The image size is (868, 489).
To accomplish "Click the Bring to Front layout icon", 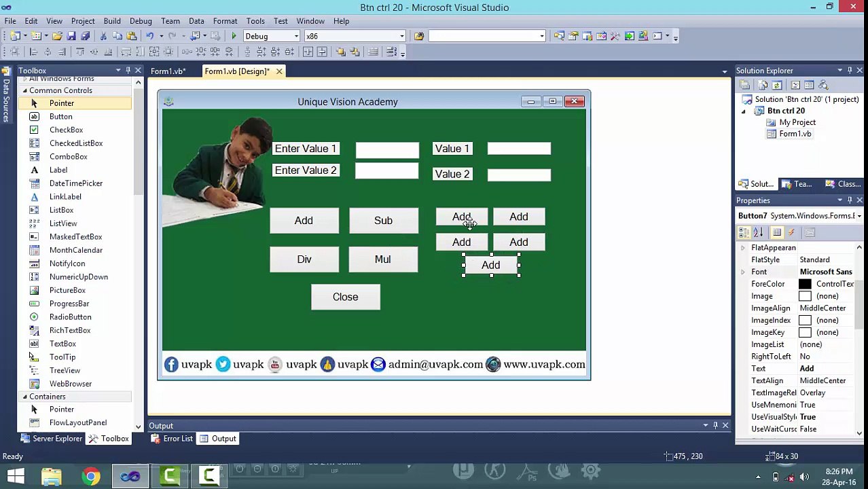I will click(340, 52).
